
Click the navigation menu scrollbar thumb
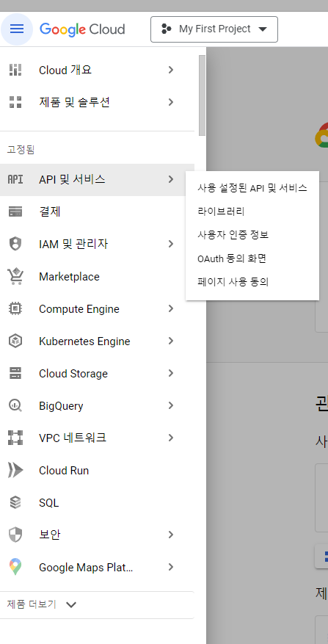click(x=202, y=95)
